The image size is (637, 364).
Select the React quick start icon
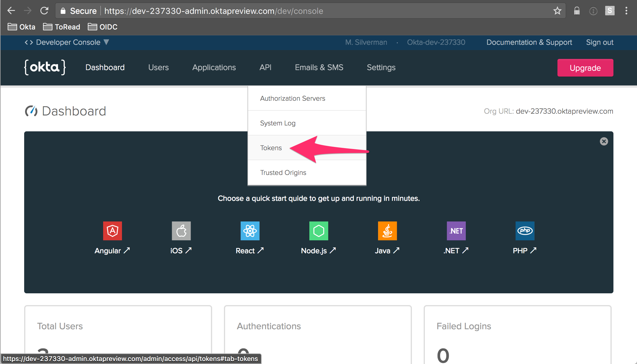[250, 231]
